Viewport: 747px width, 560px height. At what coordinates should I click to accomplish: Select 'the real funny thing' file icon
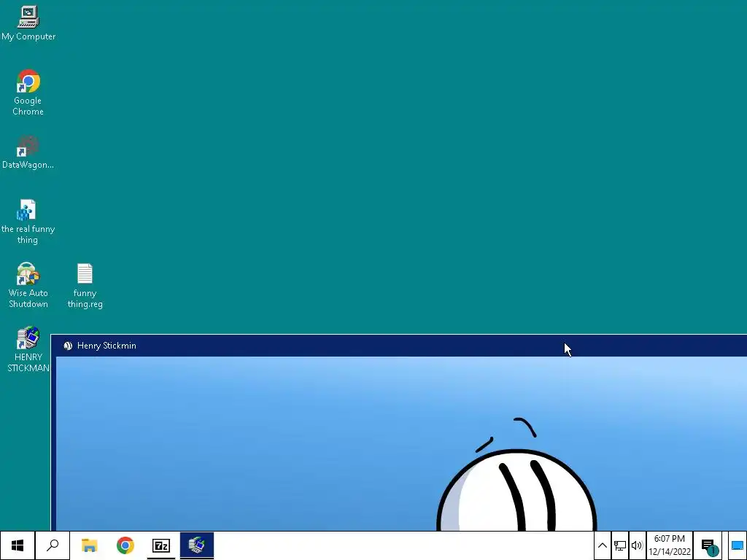click(28, 222)
